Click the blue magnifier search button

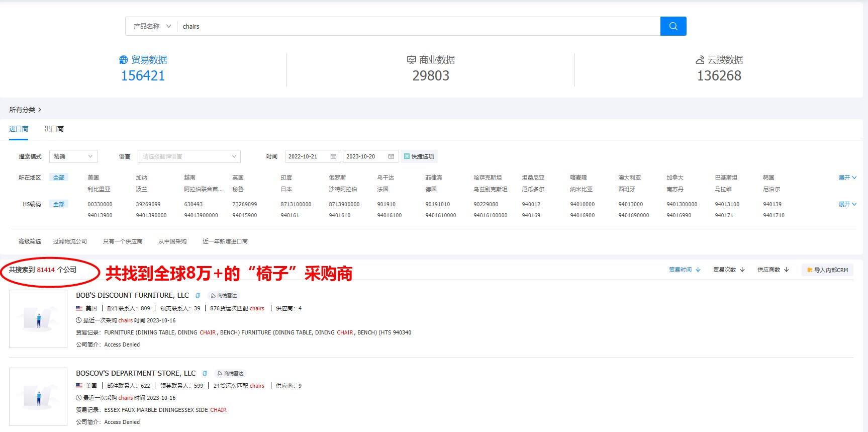(x=673, y=26)
